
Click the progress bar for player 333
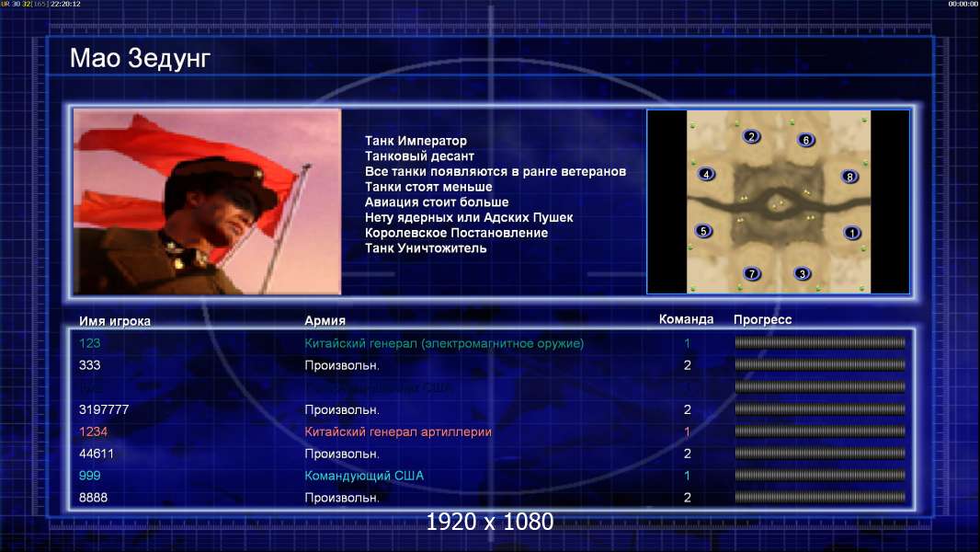tap(820, 364)
